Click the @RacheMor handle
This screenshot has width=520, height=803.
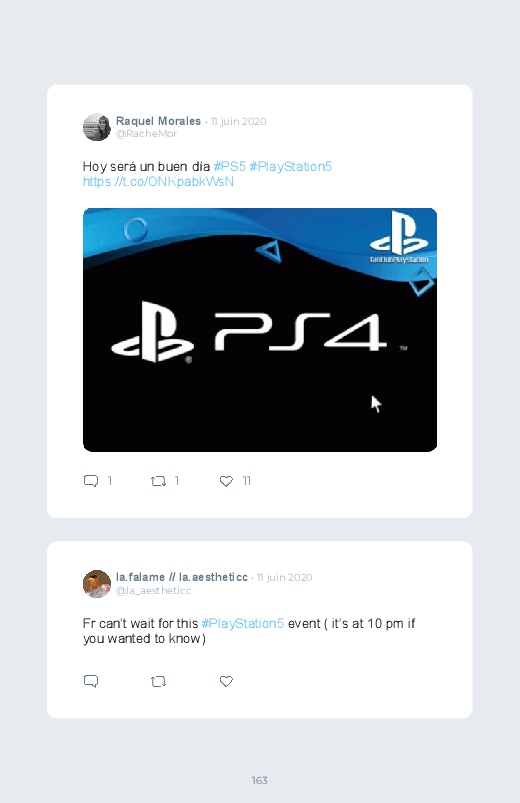pyautogui.click(x=147, y=134)
